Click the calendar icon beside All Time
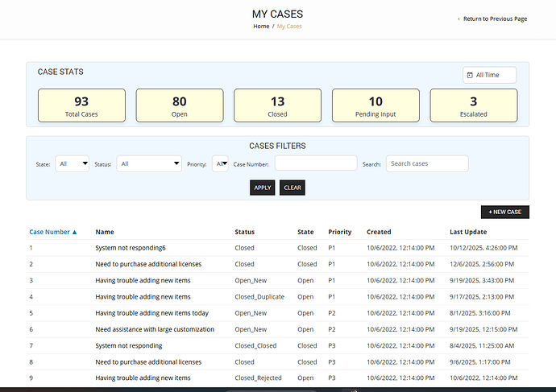Image resolution: width=556 pixels, height=392 pixels. coord(469,75)
